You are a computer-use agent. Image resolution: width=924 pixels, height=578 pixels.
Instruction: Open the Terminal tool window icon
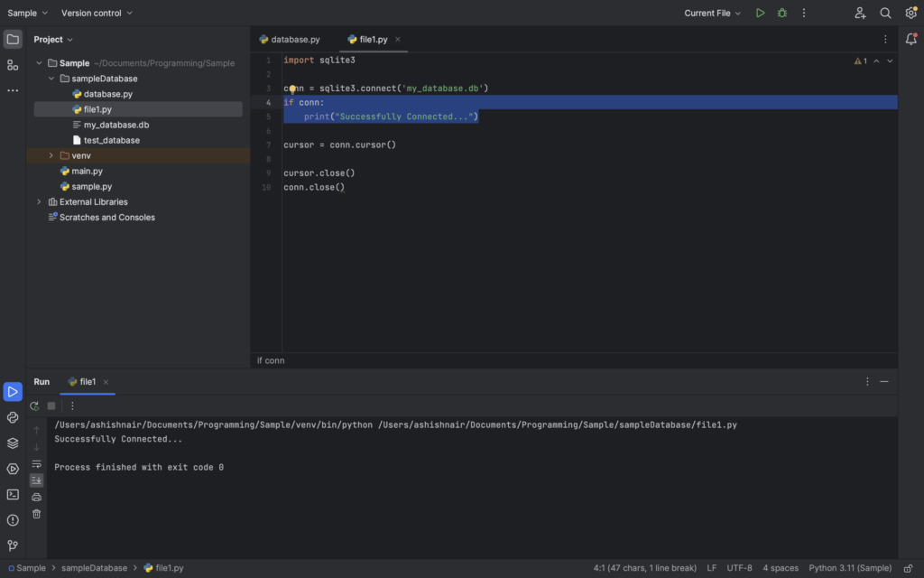pos(13,493)
